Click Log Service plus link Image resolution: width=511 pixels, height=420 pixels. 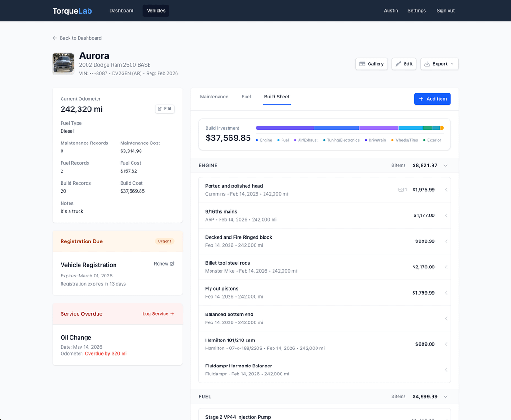click(x=158, y=314)
